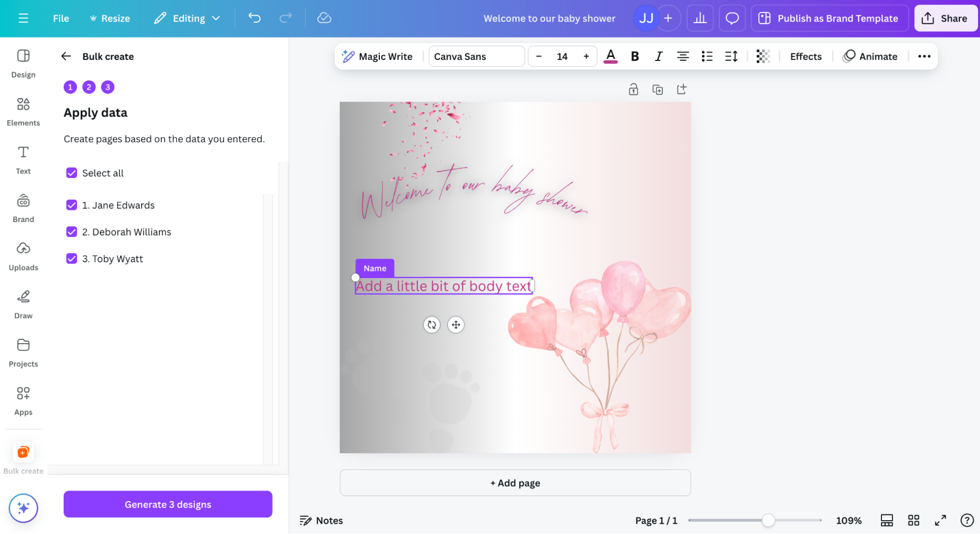Open the Bulk create app tab

[x=23, y=458]
